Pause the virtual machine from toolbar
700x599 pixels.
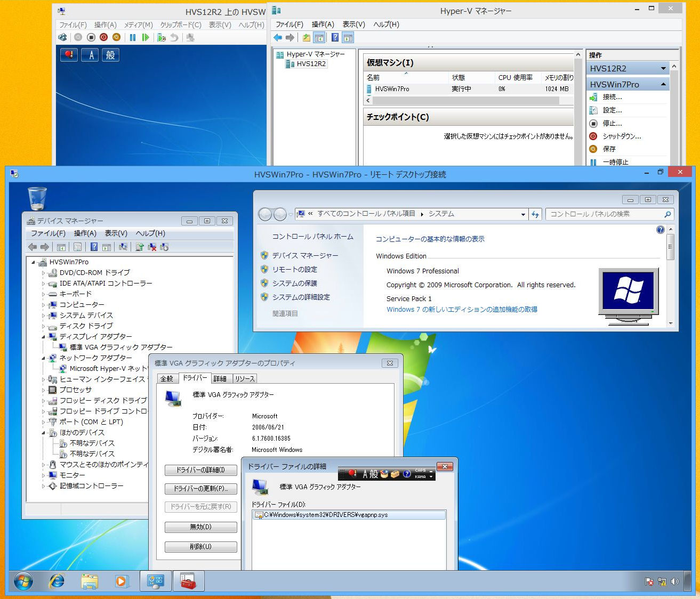click(x=133, y=37)
